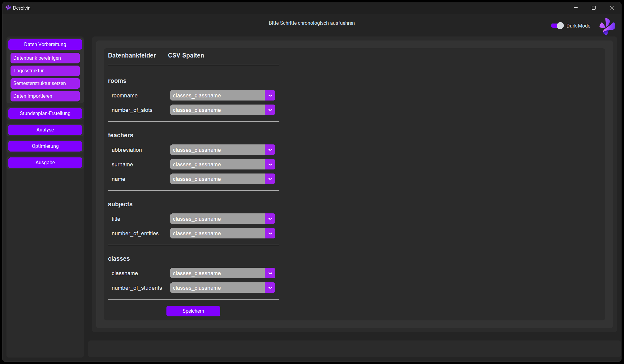Expand the number_of_entities dropdown
The width and height of the screenshot is (624, 364).
coord(270,233)
